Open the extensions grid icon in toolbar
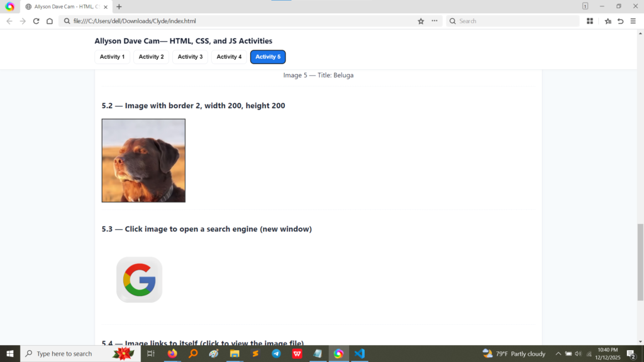This screenshot has height=362, width=644. tap(590, 21)
